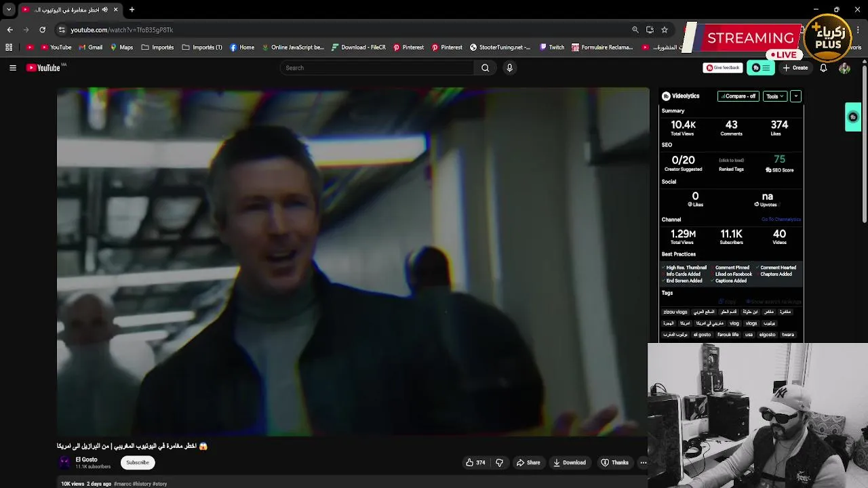The width and height of the screenshot is (868, 488).
Task: Open the Facebook Home bookmark
Action: click(x=242, y=47)
